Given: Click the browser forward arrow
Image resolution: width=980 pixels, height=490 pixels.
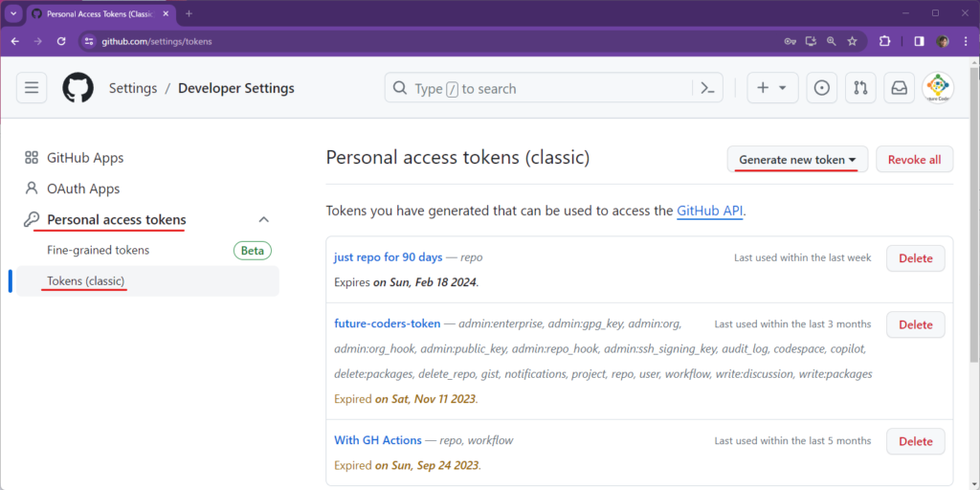Looking at the screenshot, I should click(x=38, y=41).
